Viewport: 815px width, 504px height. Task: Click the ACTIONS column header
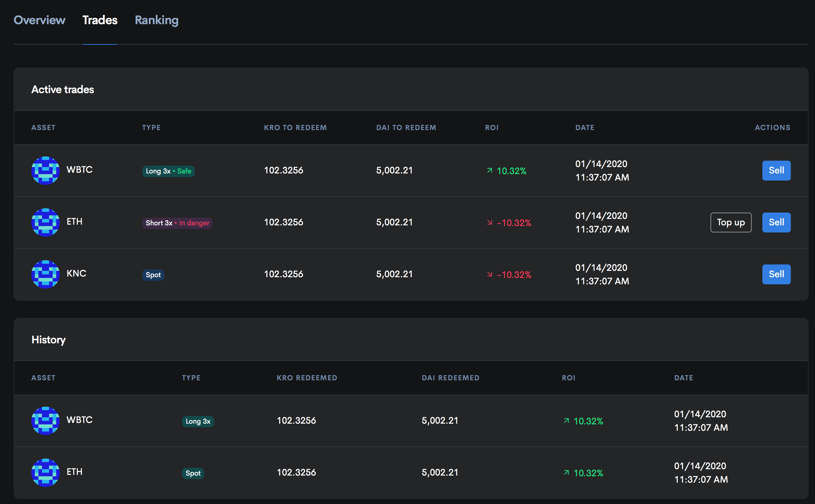pos(773,128)
